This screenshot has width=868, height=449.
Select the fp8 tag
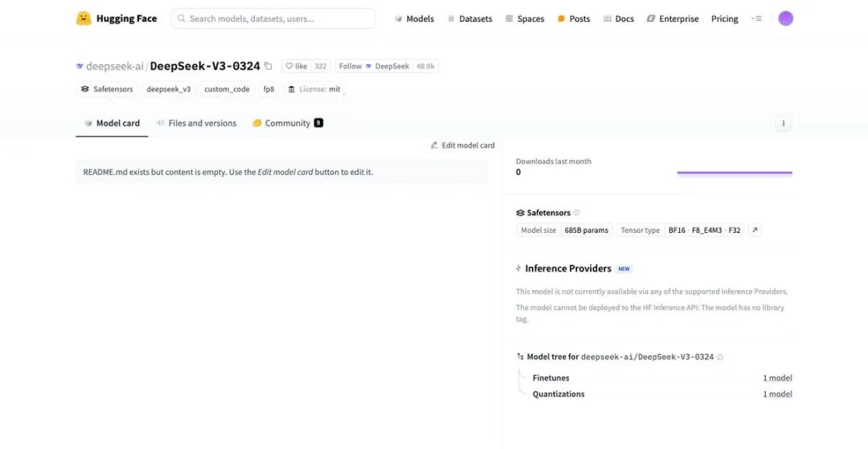pos(269,89)
